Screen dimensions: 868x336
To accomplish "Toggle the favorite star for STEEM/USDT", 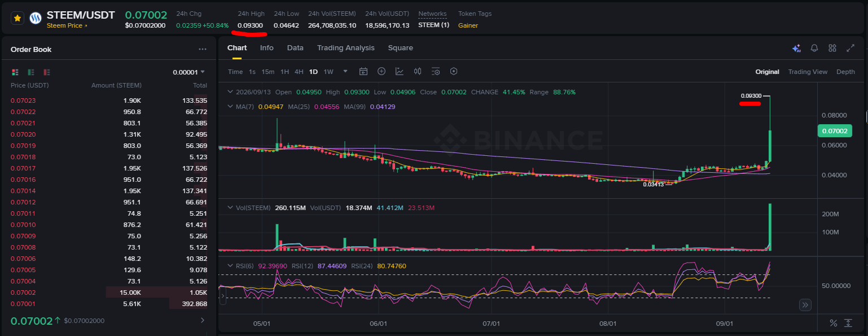I will coord(17,19).
